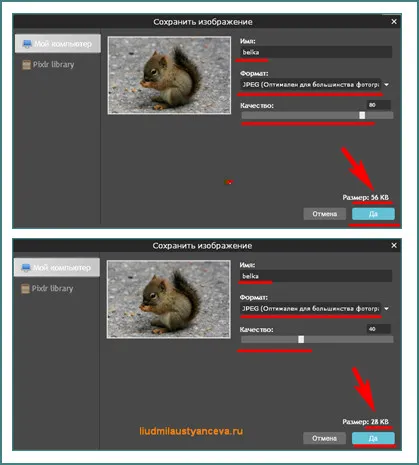Viewport: 419px width, 465px height.
Task: Confirm with Да in the 56 KB dialog
Action: (373, 214)
